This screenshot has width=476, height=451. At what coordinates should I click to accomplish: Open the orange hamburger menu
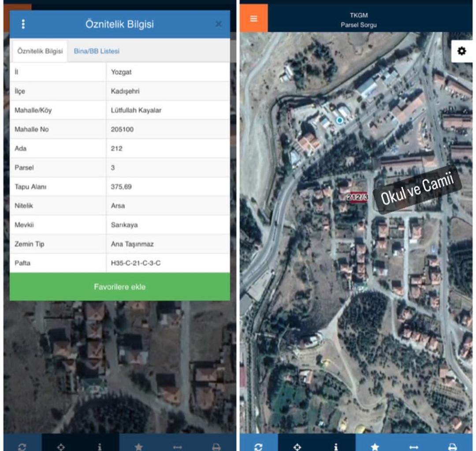tap(253, 18)
